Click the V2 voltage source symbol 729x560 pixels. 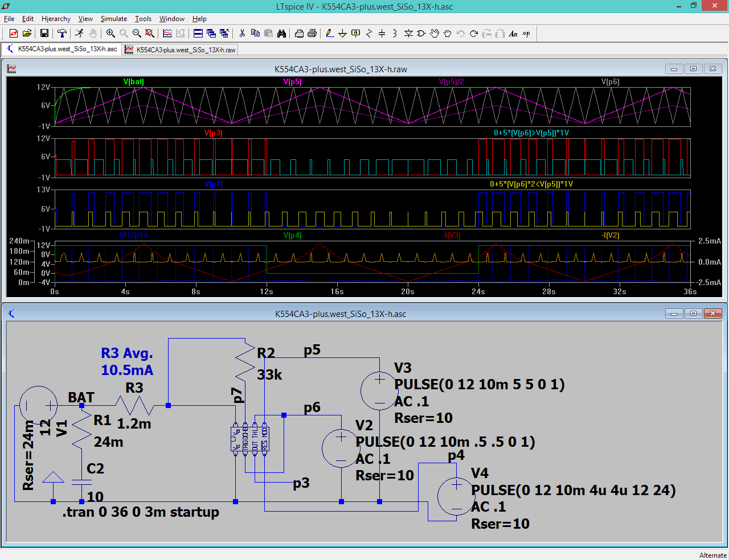tap(341, 448)
